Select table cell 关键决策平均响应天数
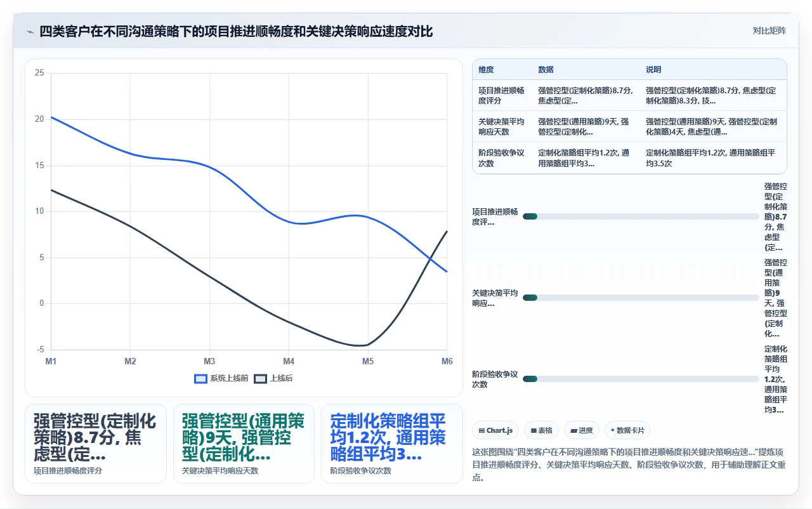 click(501, 127)
